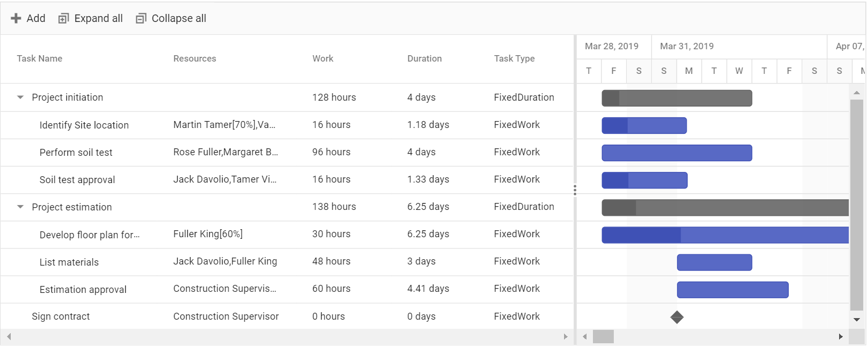Collapse the Project estimation task group
868x347 pixels.
coord(20,207)
